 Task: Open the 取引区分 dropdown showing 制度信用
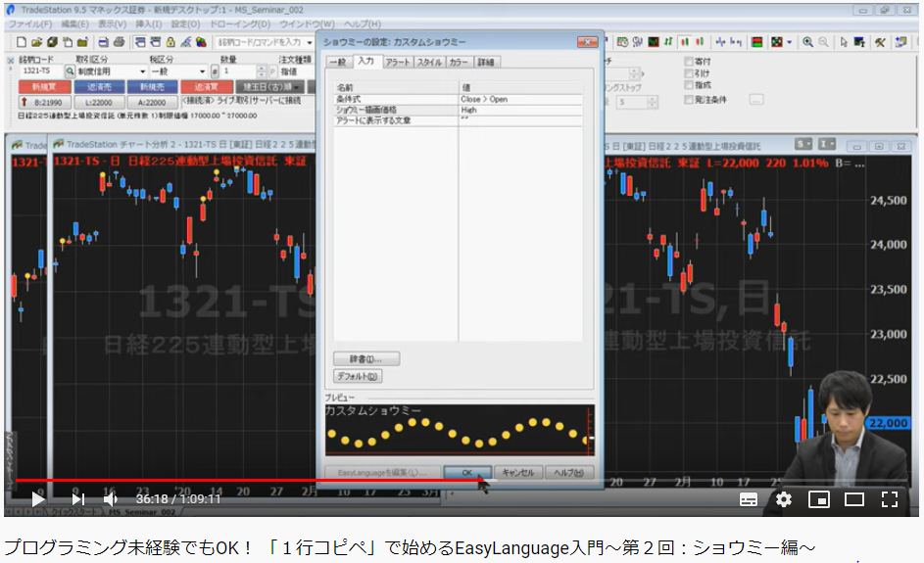pyautogui.click(x=112, y=71)
